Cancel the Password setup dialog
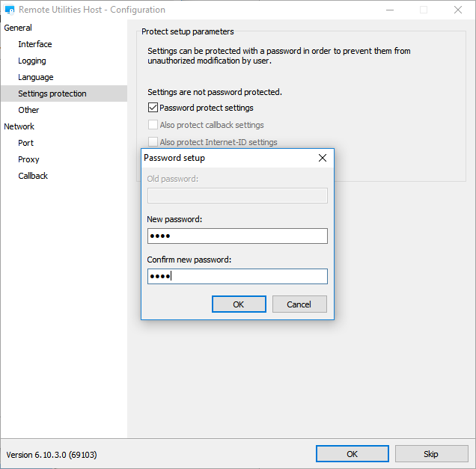Image resolution: width=476 pixels, height=469 pixels. pyautogui.click(x=299, y=304)
